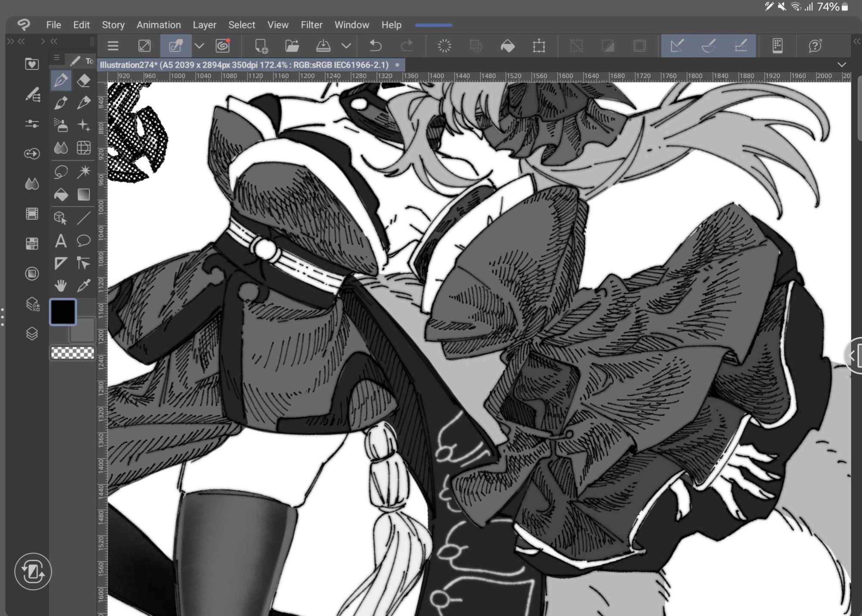862x616 pixels.
Task: Choose the Eyedropper tool
Action: click(x=84, y=285)
